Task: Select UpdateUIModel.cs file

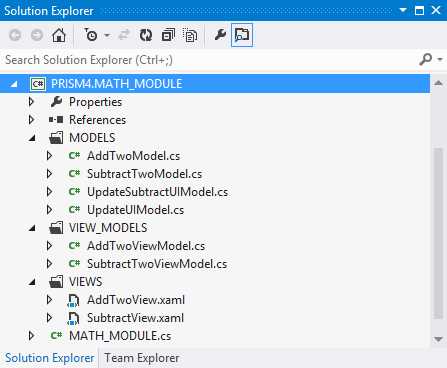Action: [x=135, y=210]
